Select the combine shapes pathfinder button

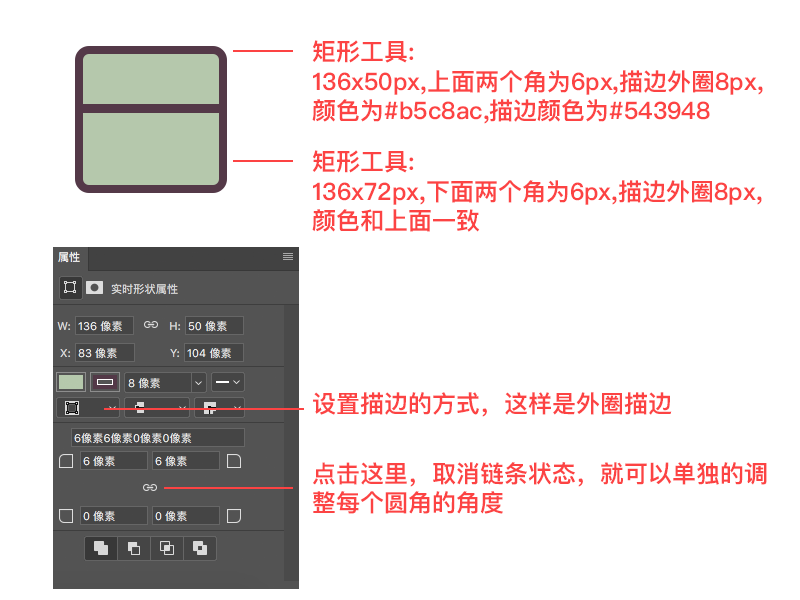pos(101,548)
